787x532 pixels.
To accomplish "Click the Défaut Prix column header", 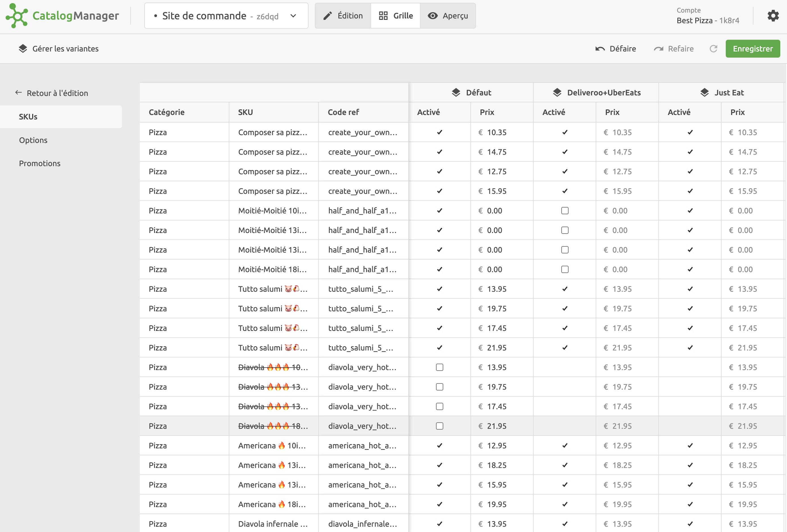I will (x=502, y=112).
